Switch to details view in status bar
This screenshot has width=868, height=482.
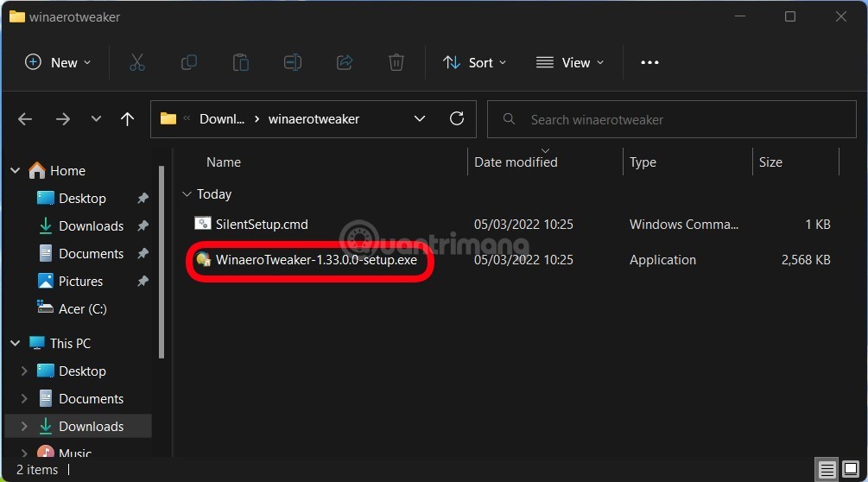point(827,470)
